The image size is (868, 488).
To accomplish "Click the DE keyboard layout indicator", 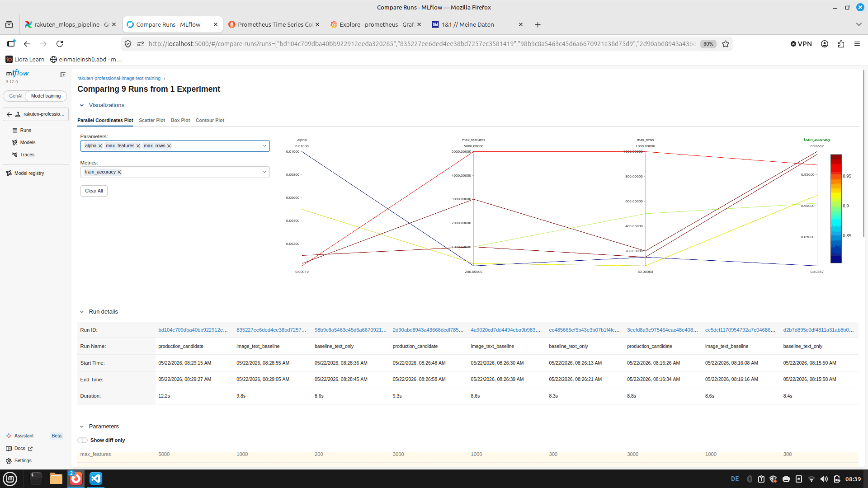I will 735,479.
